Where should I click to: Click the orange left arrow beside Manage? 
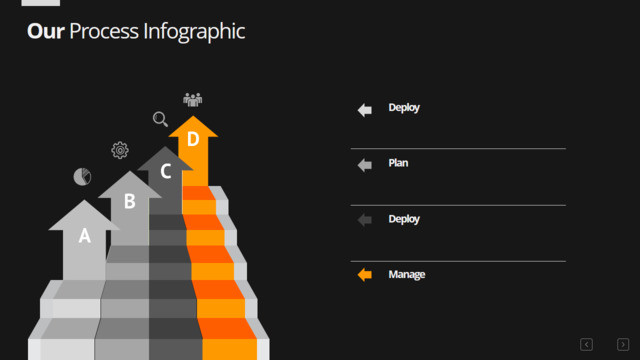point(364,275)
